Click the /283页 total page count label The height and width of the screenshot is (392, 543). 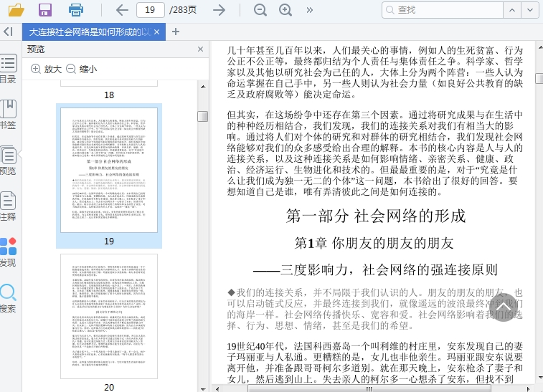tap(182, 10)
